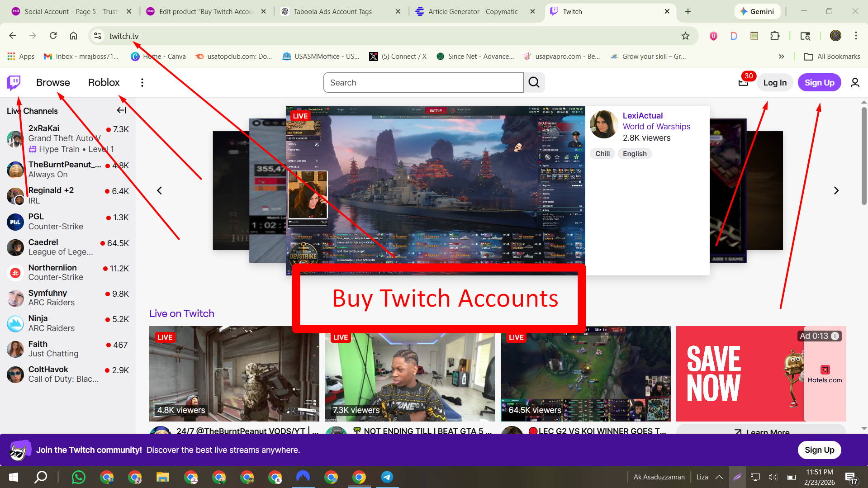Viewport: 868px width, 488px height.
Task: Click the ad info icon
Action: (x=835, y=336)
